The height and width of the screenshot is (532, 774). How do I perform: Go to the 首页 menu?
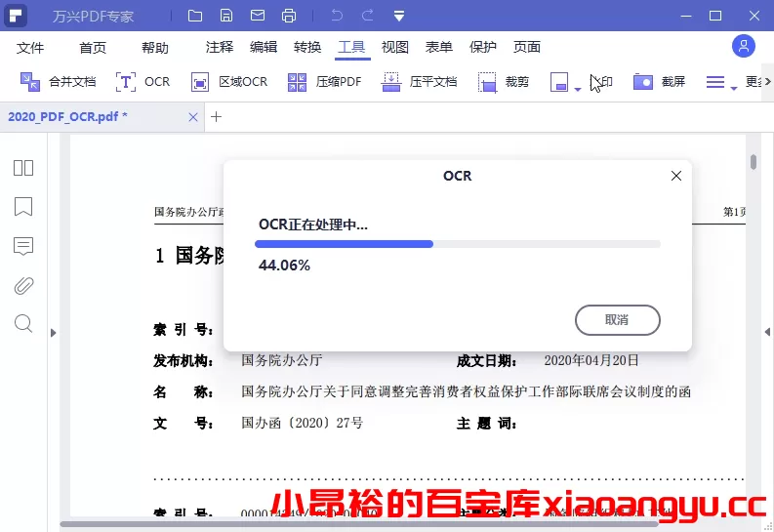click(93, 48)
